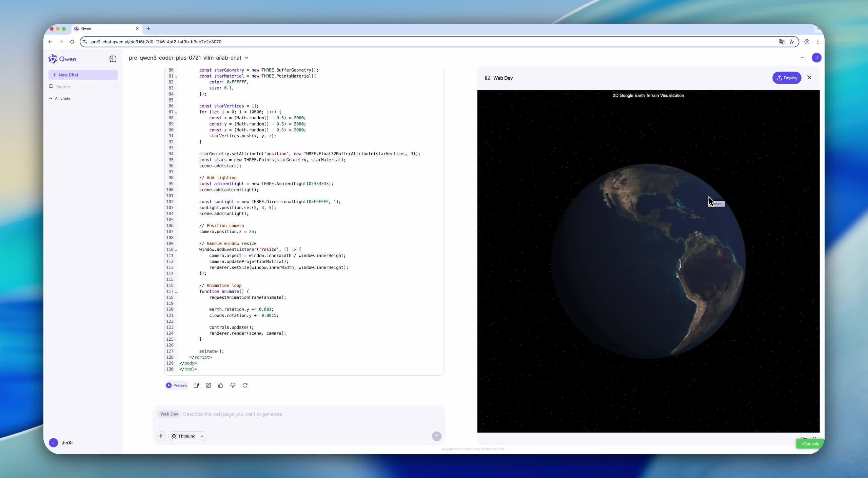Click the regenerate response icon
The height and width of the screenshot is (478, 868).
[x=245, y=385]
